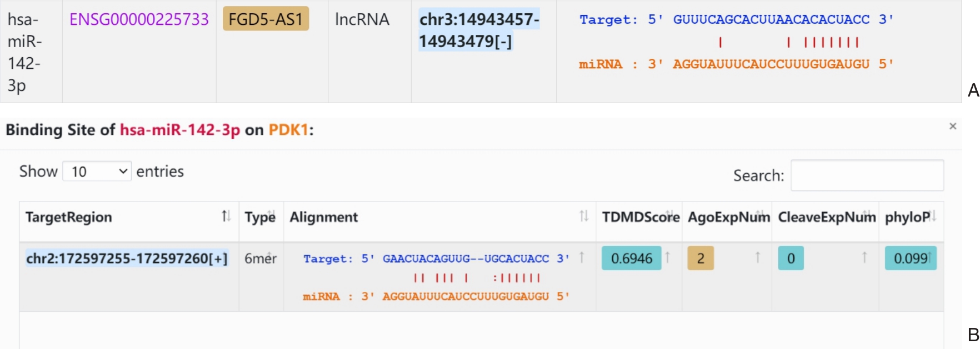Open the ENSG00000225733 gene link

tap(139, 19)
